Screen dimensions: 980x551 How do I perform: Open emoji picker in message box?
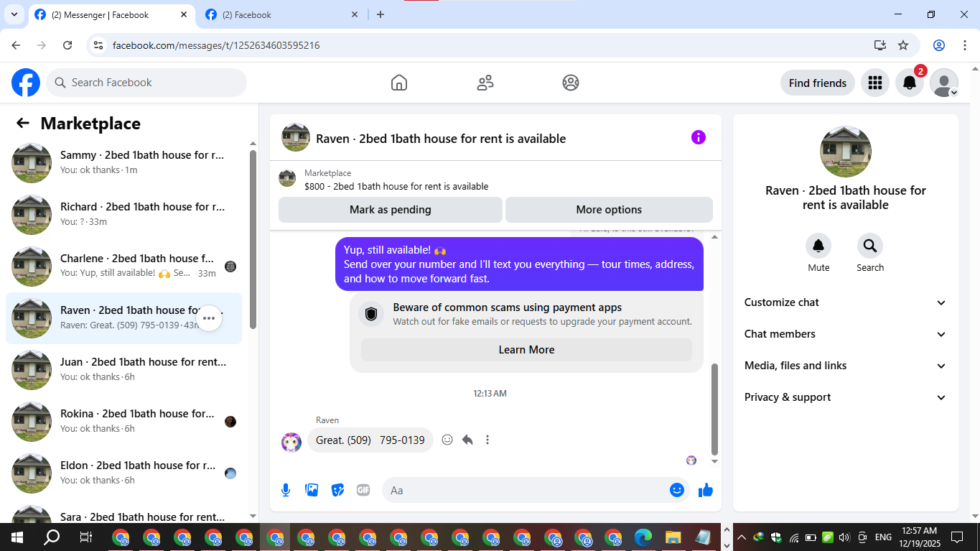coord(677,490)
